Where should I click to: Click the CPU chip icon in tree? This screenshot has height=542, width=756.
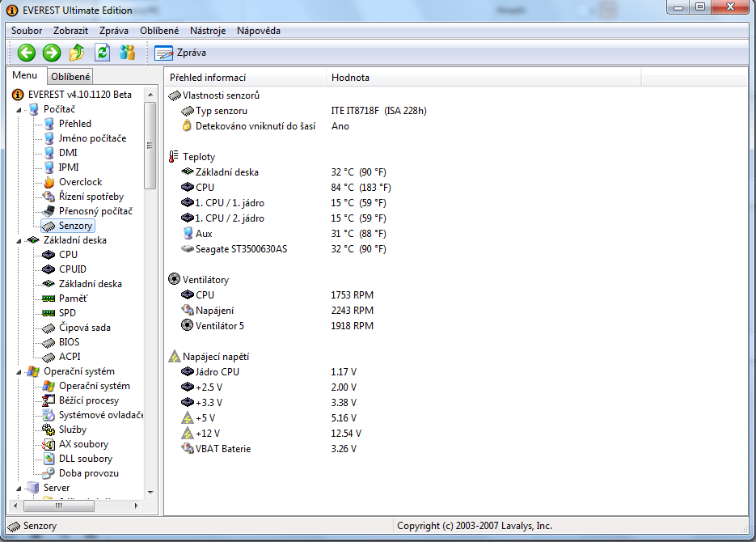[49, 255]
